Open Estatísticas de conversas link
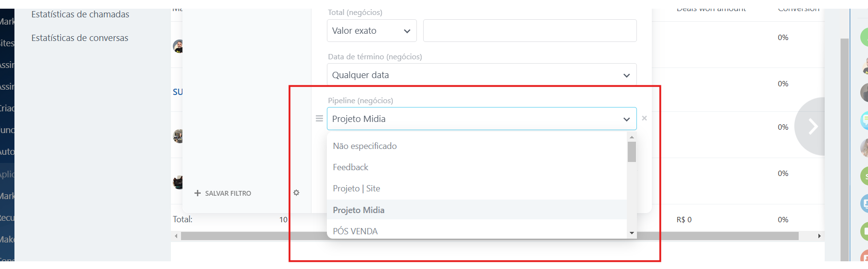 (x=80, y=38)
